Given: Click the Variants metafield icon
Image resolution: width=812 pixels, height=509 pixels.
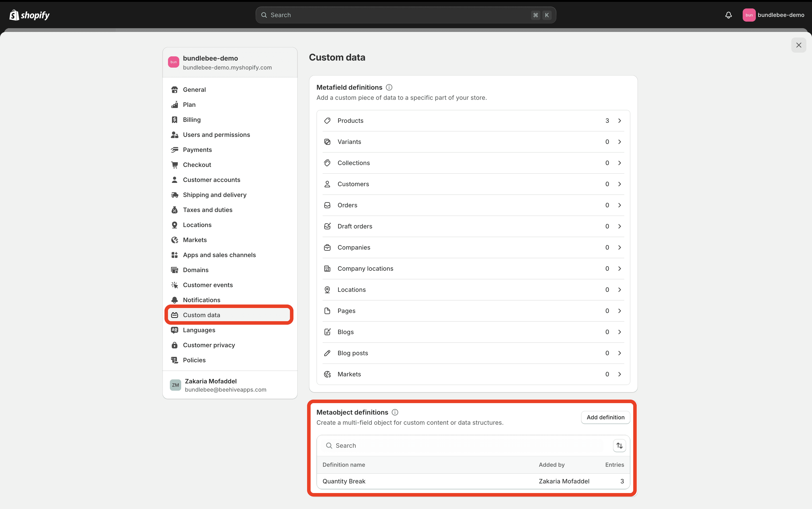Looking at the screenshot, I should (x=327, y=141).
